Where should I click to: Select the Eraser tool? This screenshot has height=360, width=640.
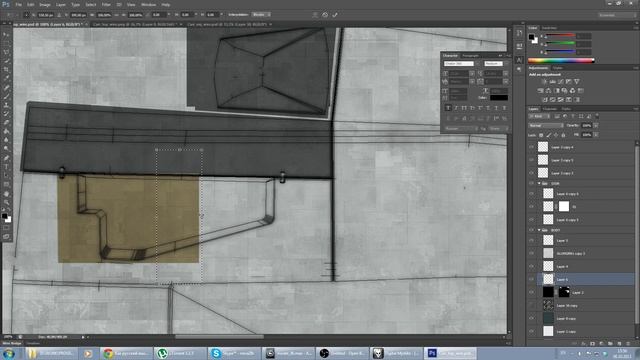click(6, 122)
